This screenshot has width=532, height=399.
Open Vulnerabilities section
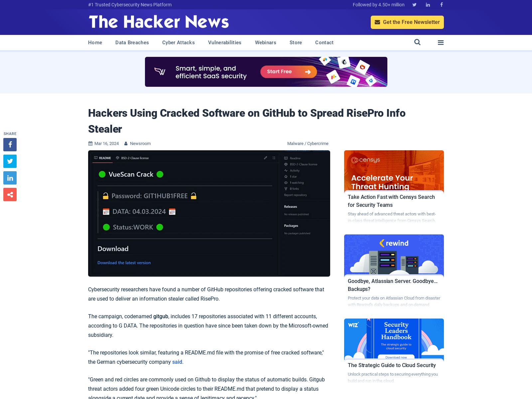point(225,43)
